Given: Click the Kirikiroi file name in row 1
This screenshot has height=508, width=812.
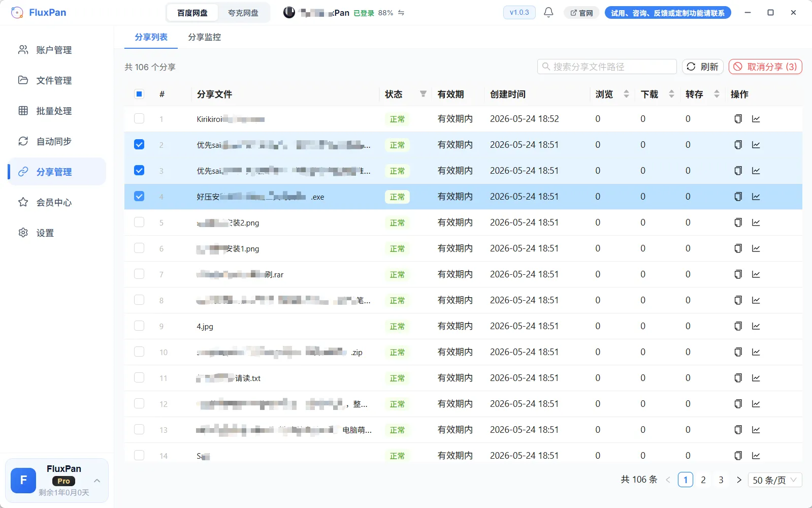Looking at the screenshot, I should [x=231, y=119].
